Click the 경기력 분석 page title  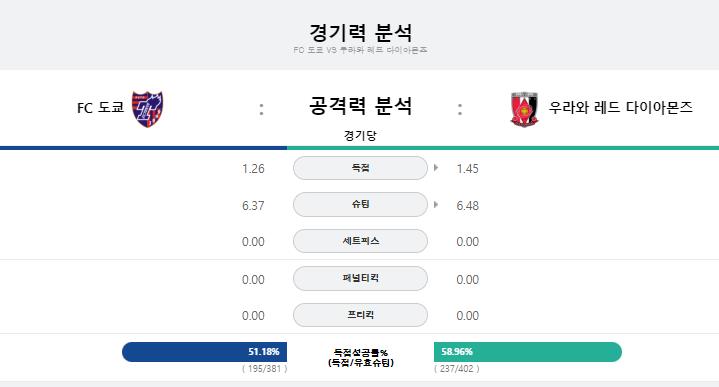[360, 33]
